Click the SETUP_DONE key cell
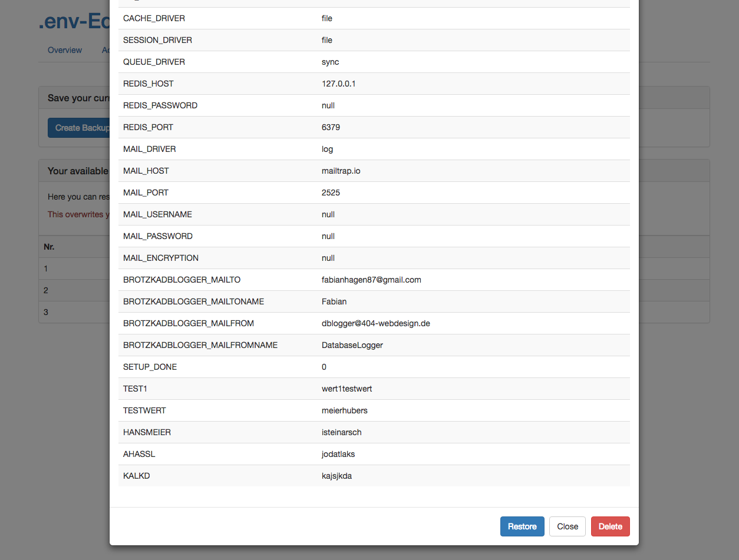This screenshot has width=739, height=560. pos(150,367)
